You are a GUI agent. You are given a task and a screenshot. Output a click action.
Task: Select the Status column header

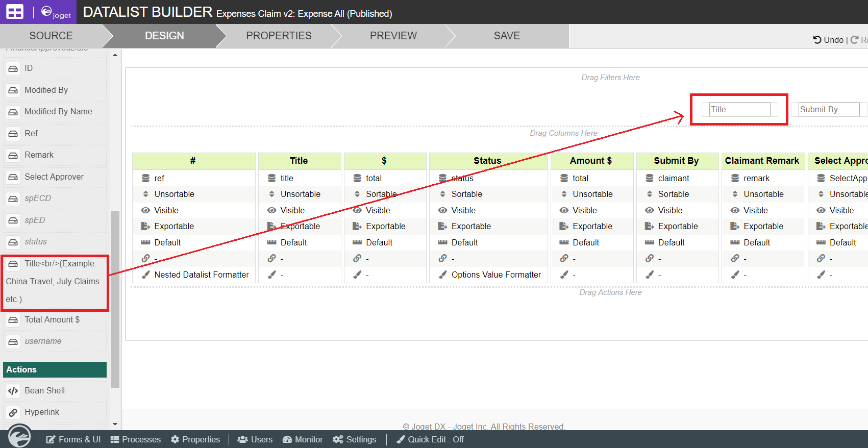(x=488, y=161)
